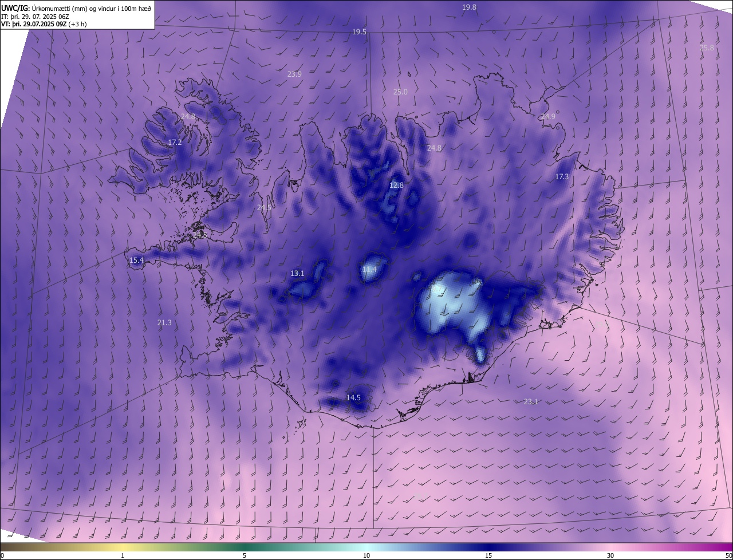The image size is (733, 560).
Task: Click the 12.8 value label
Action: pos(396,186)
